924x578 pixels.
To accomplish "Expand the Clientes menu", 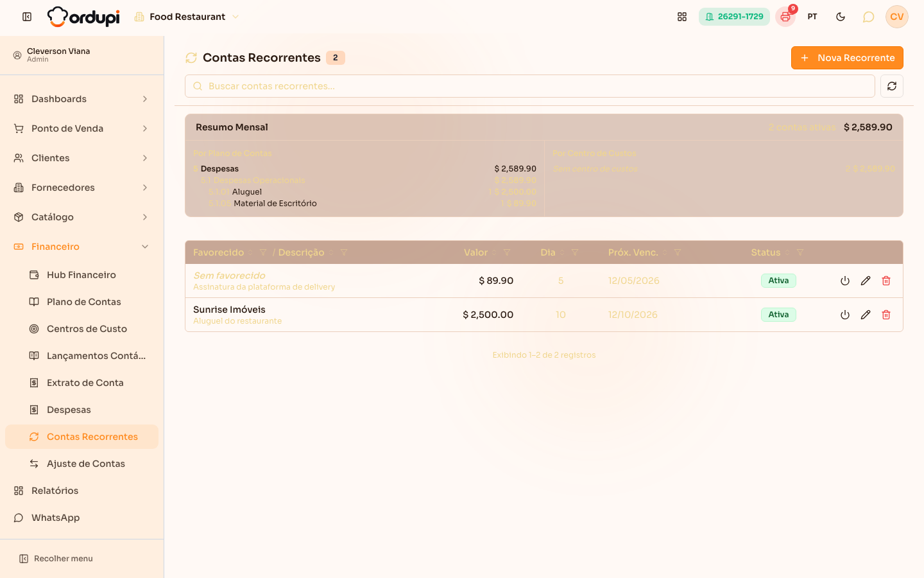I will [x=81, y=158].
